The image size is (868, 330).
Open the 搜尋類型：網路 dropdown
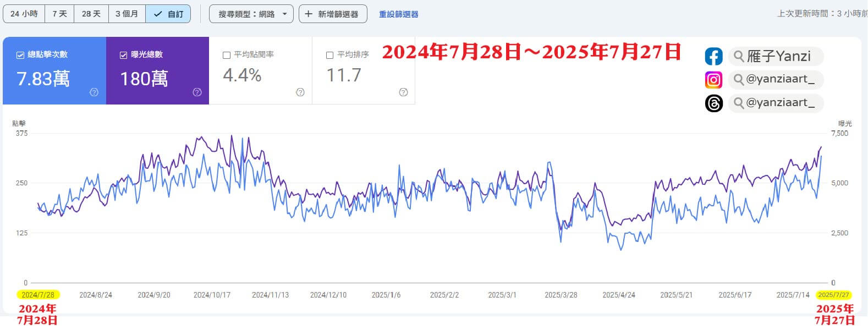tap(251, 14)
